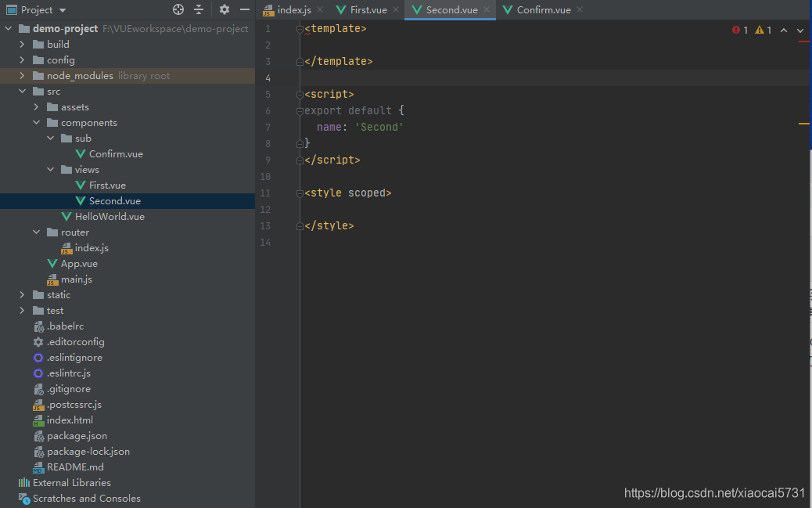
Task: Select First.vue in the project tree
Action: point(107,185)
